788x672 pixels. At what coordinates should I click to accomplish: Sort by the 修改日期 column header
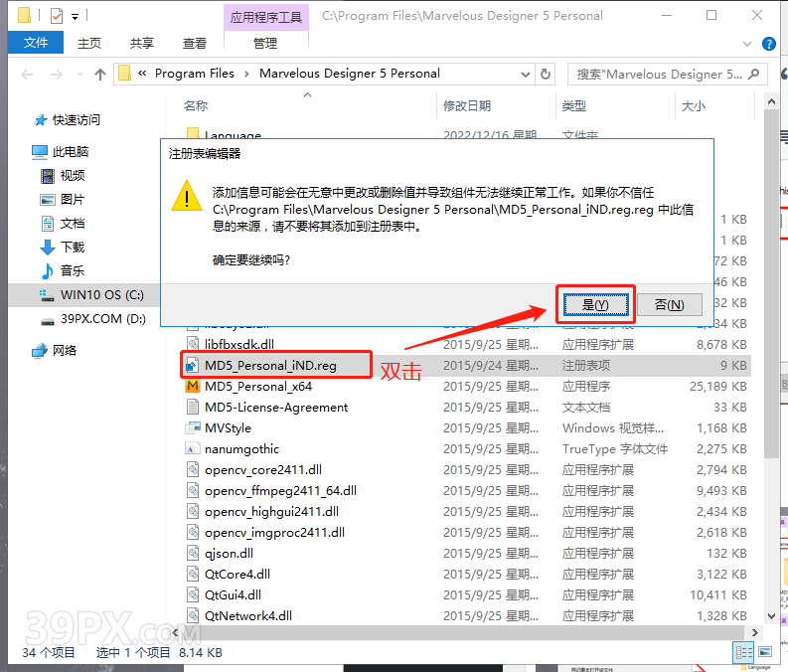click(x=467, y=106)
